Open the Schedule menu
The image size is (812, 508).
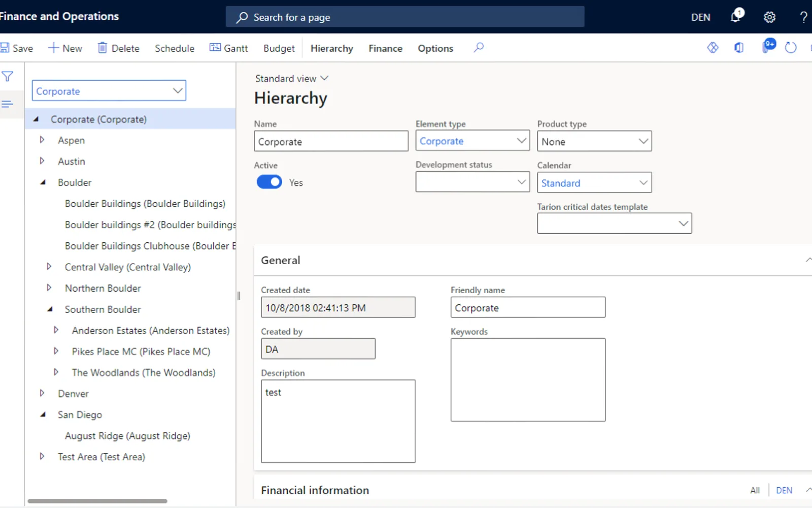(x=175, y=48)
